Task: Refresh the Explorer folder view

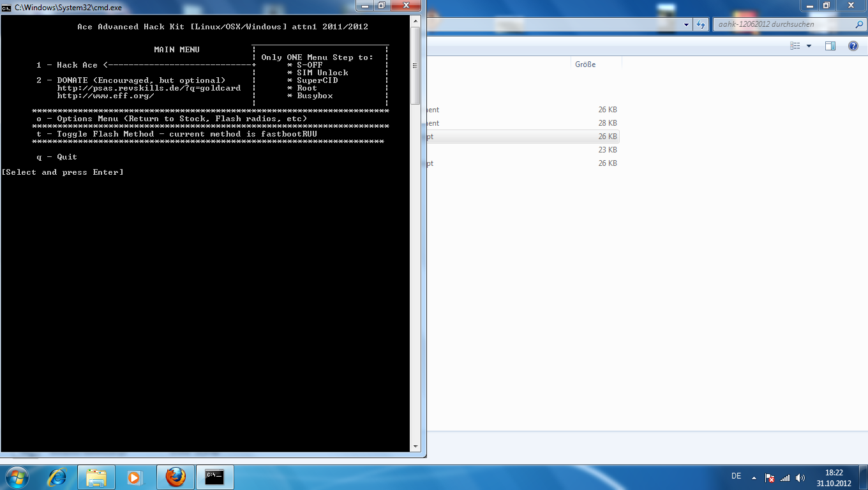Action: [x=701, y=24]
